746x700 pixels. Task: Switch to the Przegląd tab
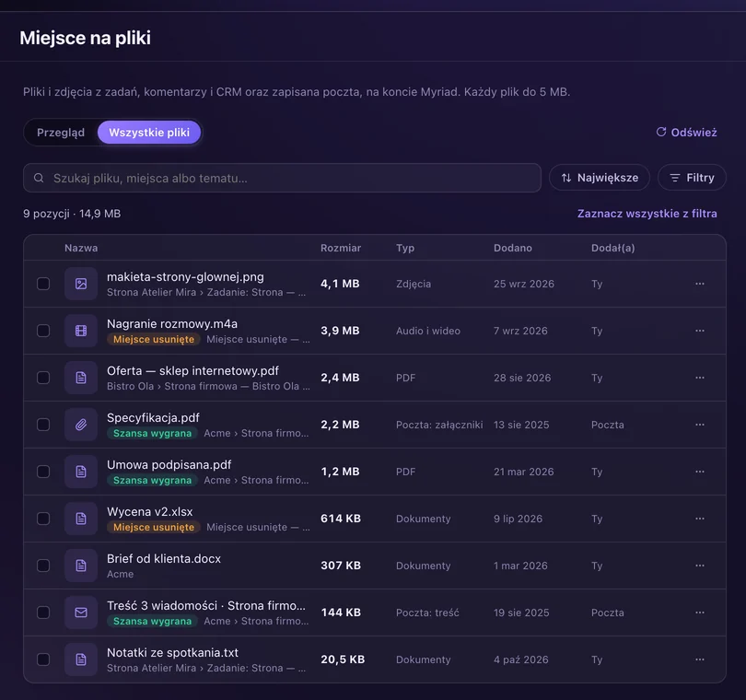pyautogui.click(x=61, y=133)
